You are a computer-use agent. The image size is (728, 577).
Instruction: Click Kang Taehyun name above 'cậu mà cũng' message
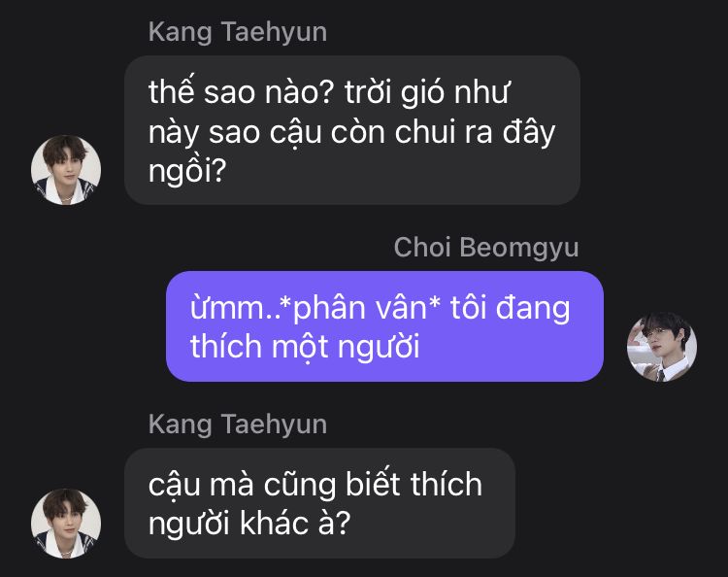point(238,424)
